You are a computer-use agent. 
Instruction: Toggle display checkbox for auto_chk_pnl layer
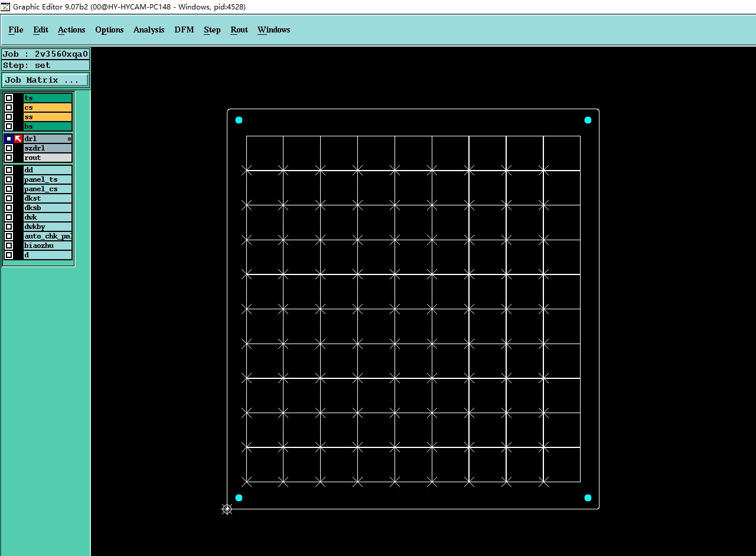pos(9,236)
